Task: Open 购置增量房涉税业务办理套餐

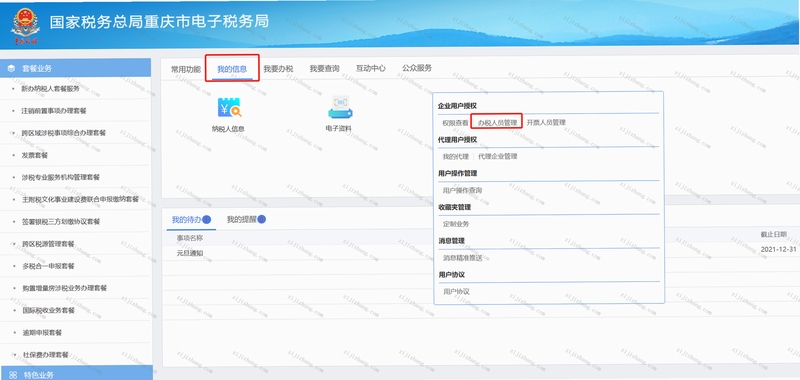Action: (65, 288)
